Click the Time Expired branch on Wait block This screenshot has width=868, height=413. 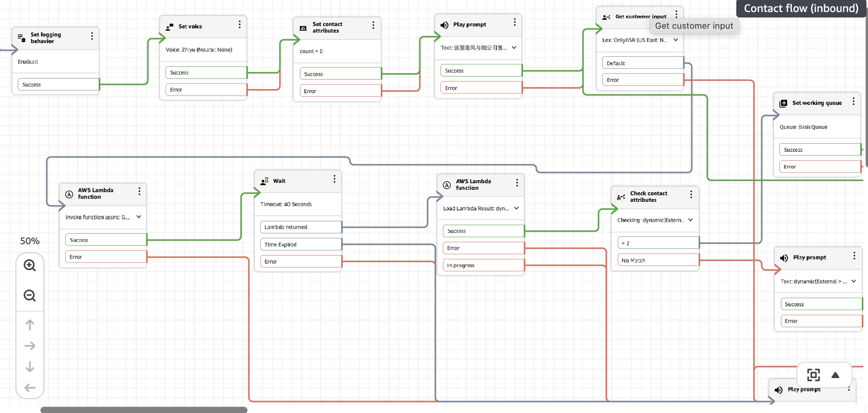point(301,244)
